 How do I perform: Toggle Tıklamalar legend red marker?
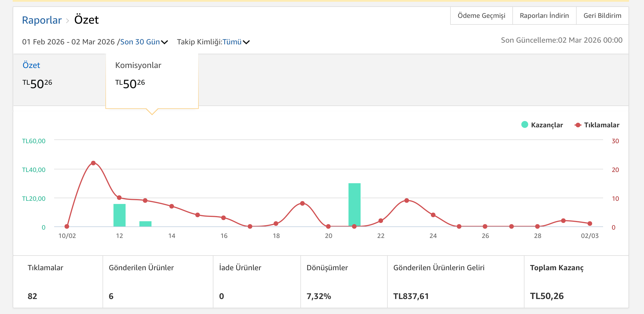click(x=578, y=125)
